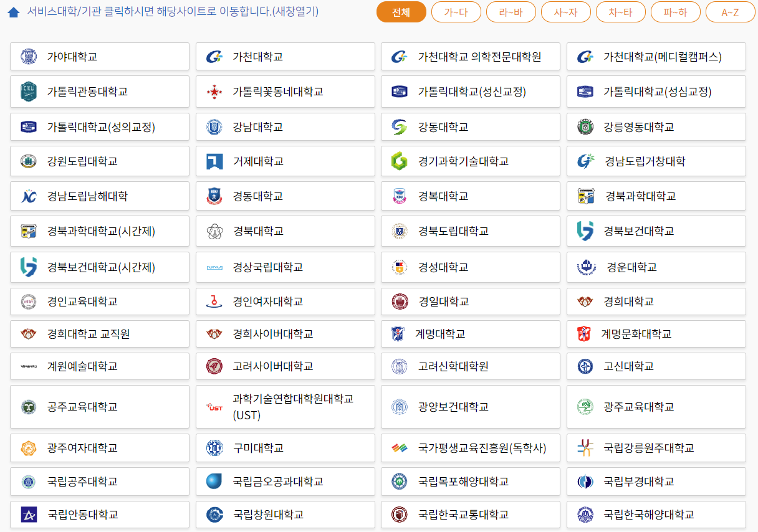Select the 전체 filter tab
The width and height of the screenshot is (758, 532).
coord(401,12)
